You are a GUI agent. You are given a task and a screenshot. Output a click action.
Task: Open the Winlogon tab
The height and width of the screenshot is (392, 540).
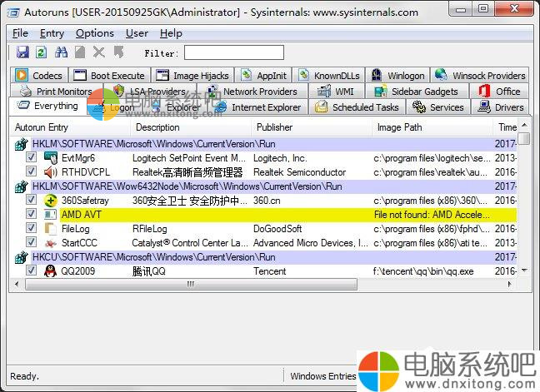[397, 75]
